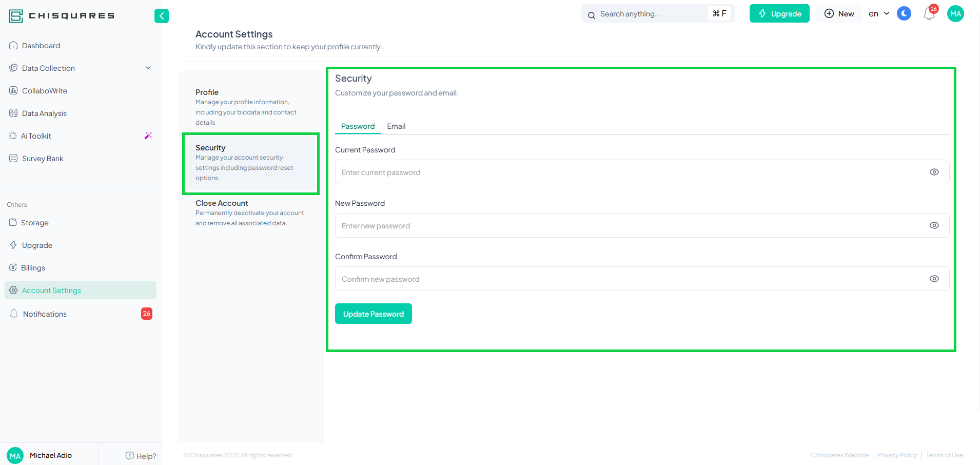Click the Survey Bank icon
This screenshot has width=980, height=465.
click(13, 158)
